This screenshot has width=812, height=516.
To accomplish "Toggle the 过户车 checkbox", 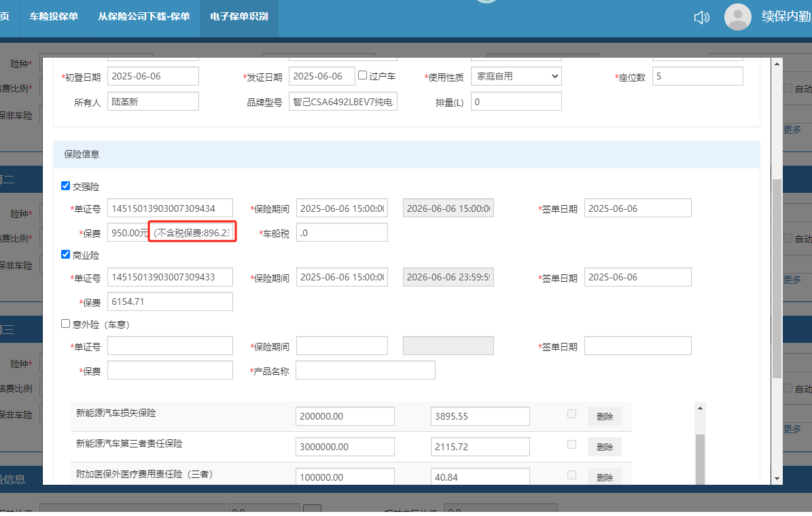I will click(x=363, y=75).
